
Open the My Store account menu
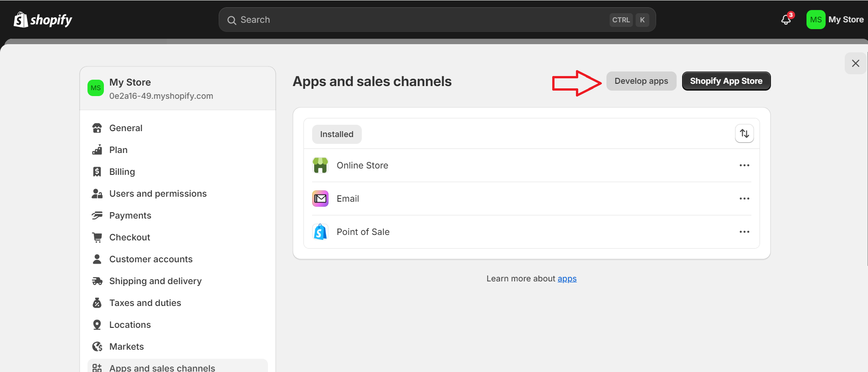click(x=835, y=20)
